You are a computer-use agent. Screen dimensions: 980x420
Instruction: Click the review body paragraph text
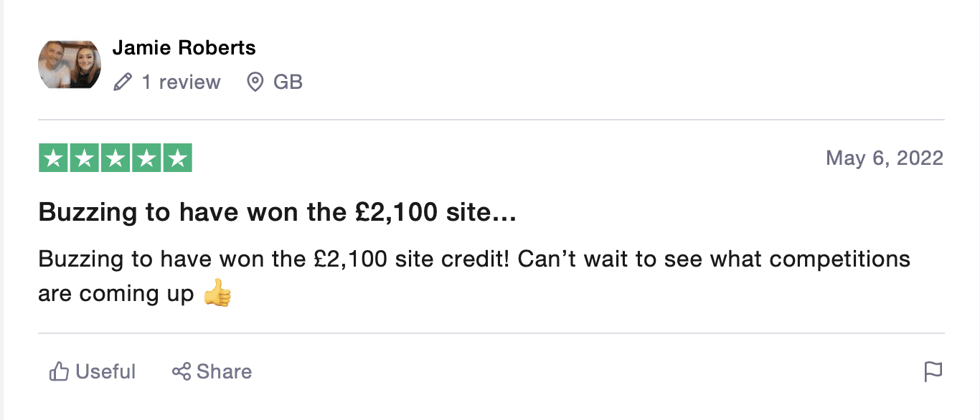click(x=473, y=259)
